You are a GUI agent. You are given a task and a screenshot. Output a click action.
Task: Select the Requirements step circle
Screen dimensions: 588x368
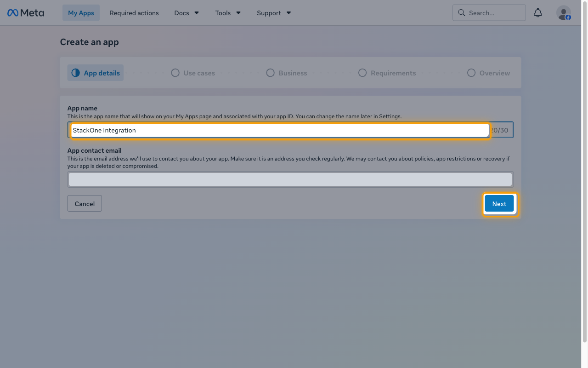(362, 73)
